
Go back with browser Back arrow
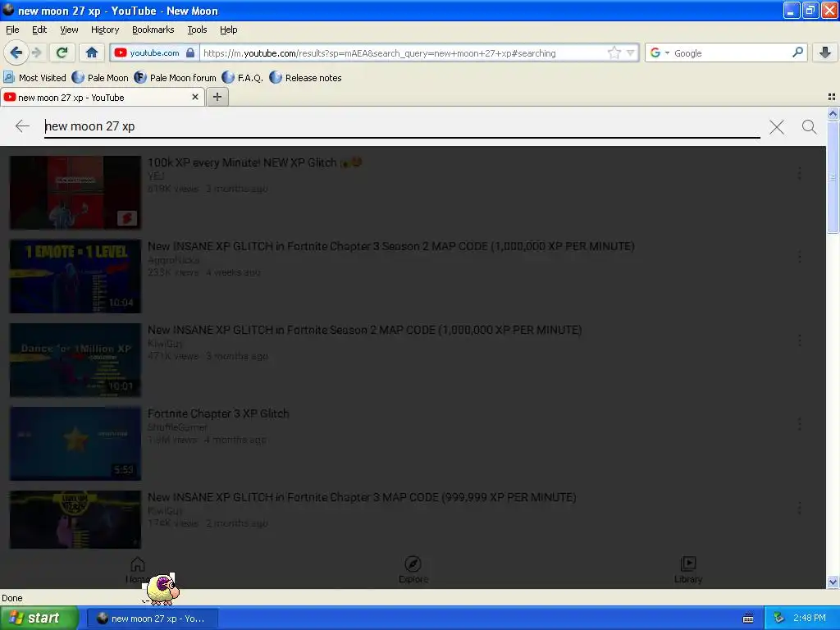coord(16,52)
